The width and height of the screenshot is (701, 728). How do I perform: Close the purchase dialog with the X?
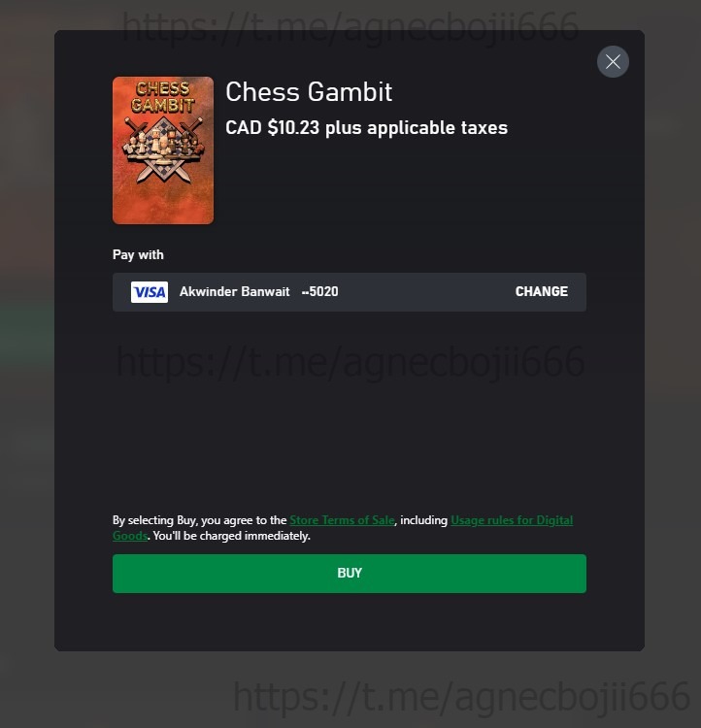pyautogui.click(x=613, y=62)
